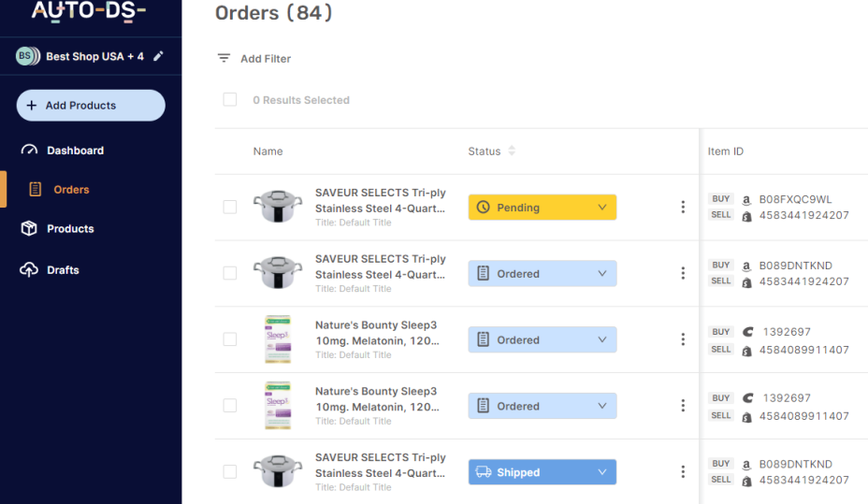Image resolution: width=868 pixels, height=504 pixels.
Task: Select checkbox of first Nature's Bounty order
Action: pyautogui.click(x=230, y=339)
